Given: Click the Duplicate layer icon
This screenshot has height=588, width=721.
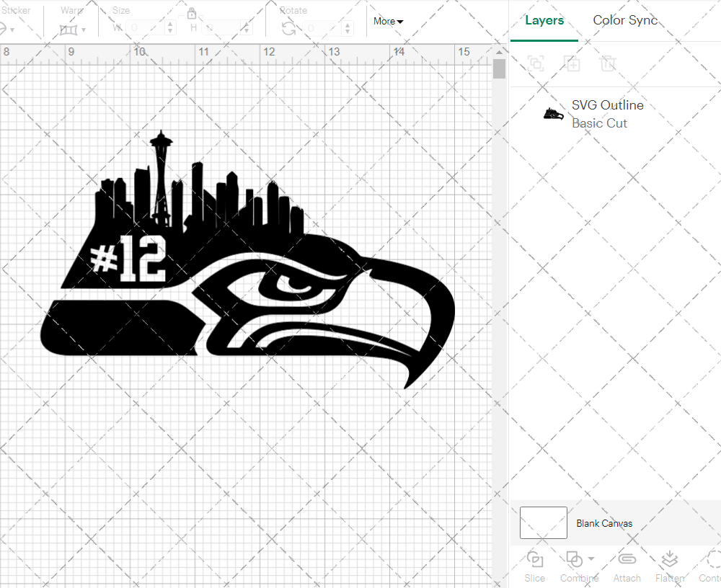Looking at the screenshot, I should tap(572, 64).
